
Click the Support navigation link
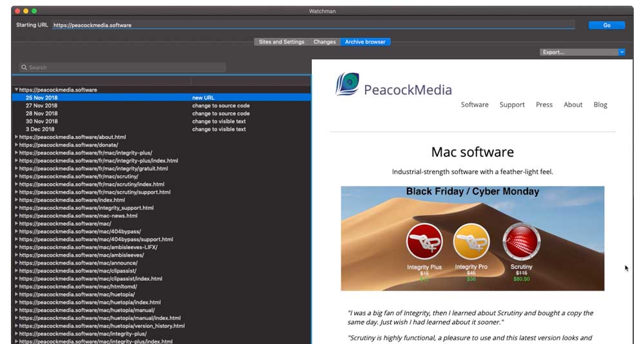pos(512,105)
